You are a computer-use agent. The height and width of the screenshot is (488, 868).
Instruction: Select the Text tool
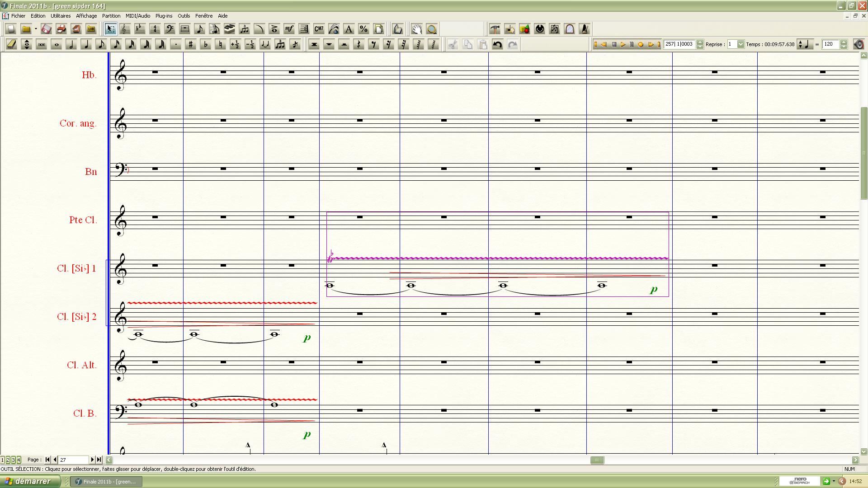tap(349, 29)
